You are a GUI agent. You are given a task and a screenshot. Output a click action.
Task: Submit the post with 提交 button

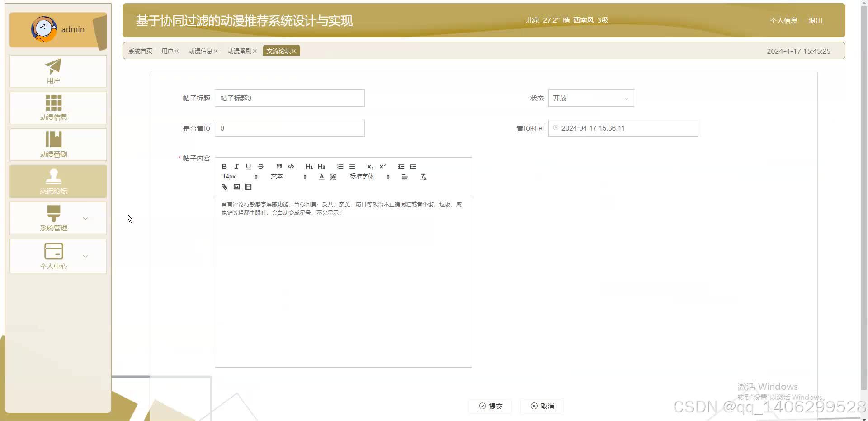point(490,406)
